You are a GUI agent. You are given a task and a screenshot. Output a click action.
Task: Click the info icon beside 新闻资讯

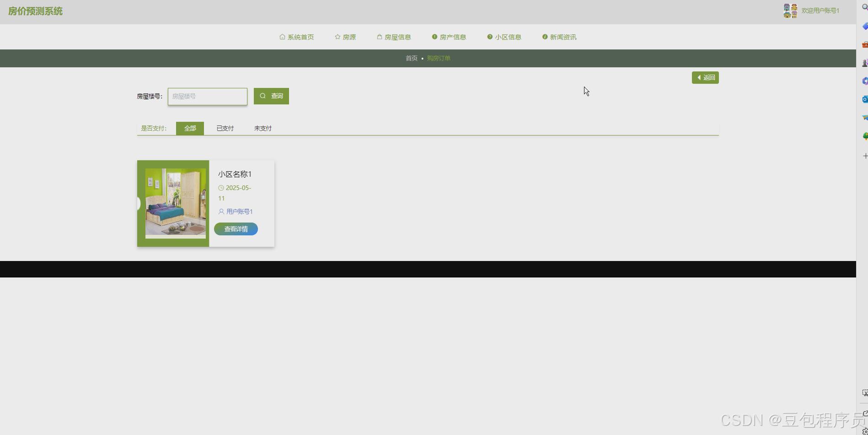545,37
